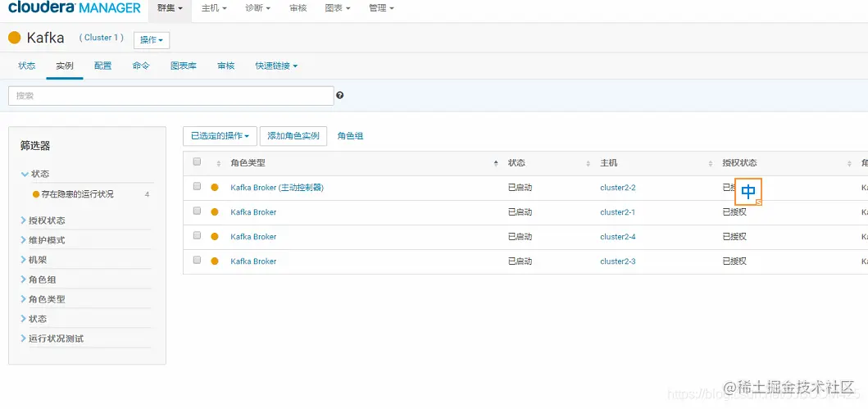Check the checkbox for the cluster2-3 broker
The width and height of the screenshot is (868, 409).
click(x=197, y=260)
